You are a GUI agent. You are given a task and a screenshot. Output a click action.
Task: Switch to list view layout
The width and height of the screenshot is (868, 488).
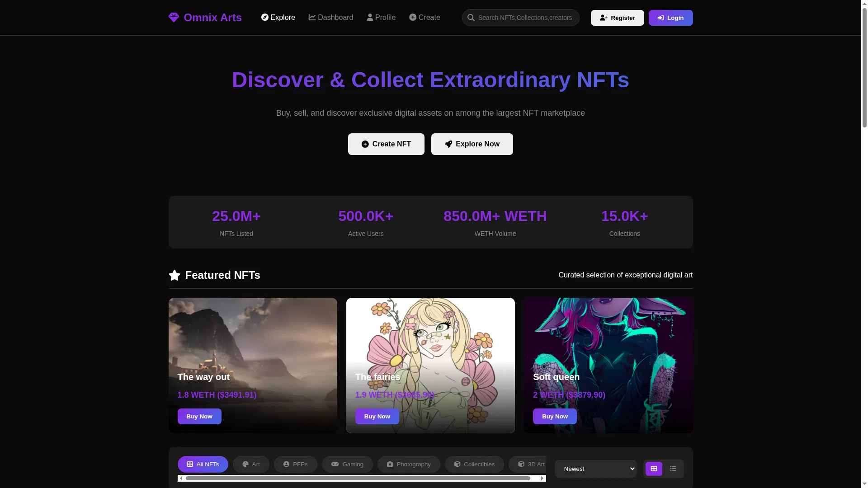coord(673,469)
